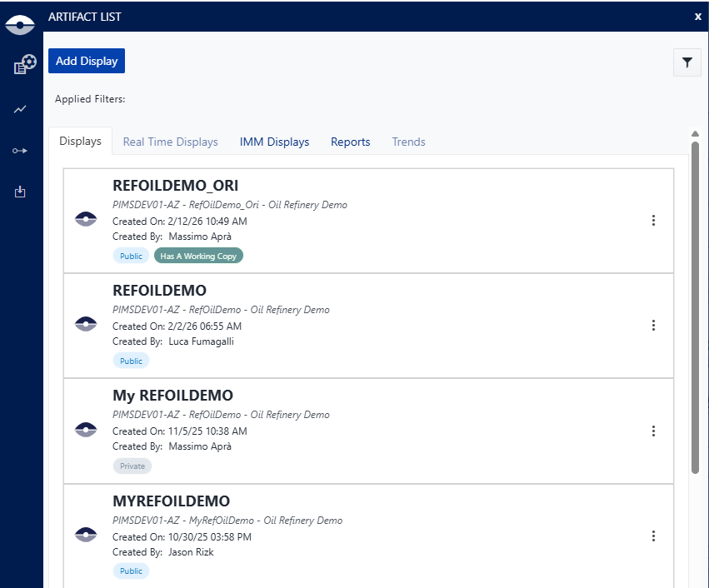
Task: Switch to the Real Time Displays tab
Action: coord(170,142)
